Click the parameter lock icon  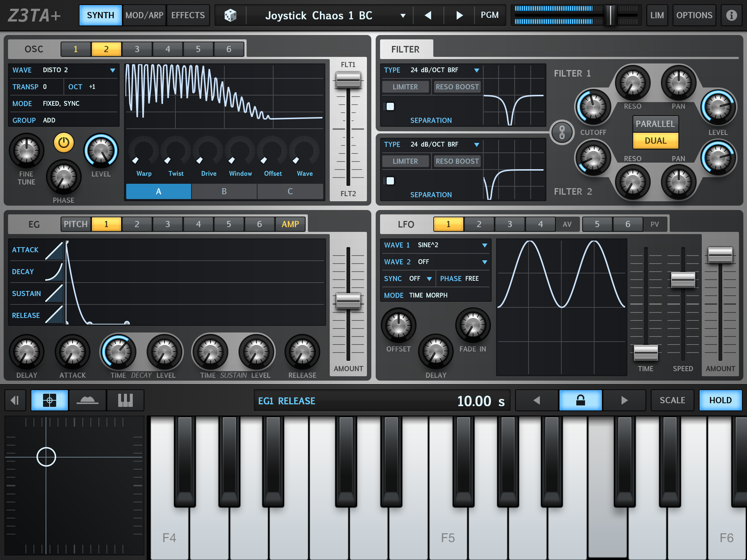tap(580, 400)
